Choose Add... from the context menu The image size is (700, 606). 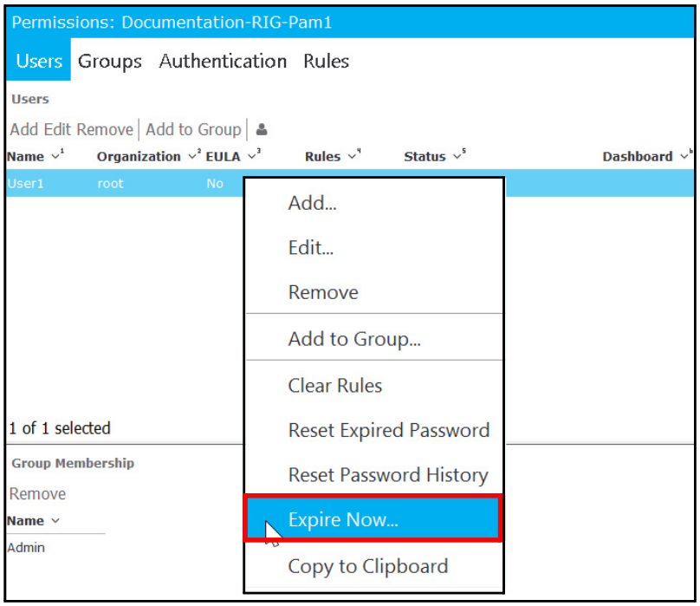(374, 203)
